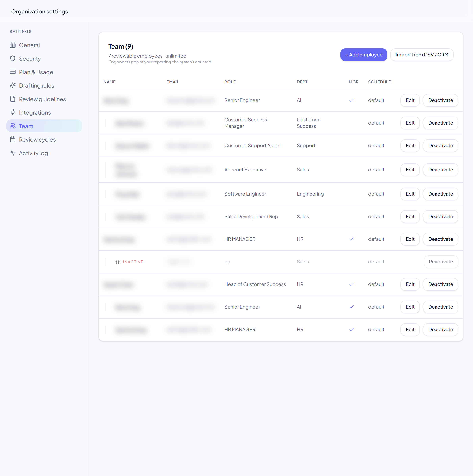This screenshot has height=476, width=473.
Task: Deactivate the Sales Development Rep
Action: [440, 217]
